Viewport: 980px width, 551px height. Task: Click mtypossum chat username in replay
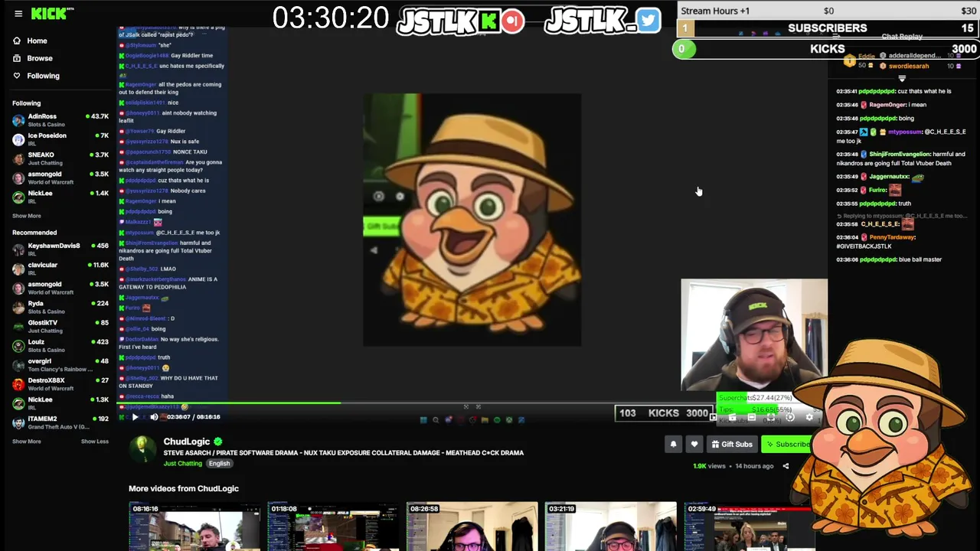905,132
